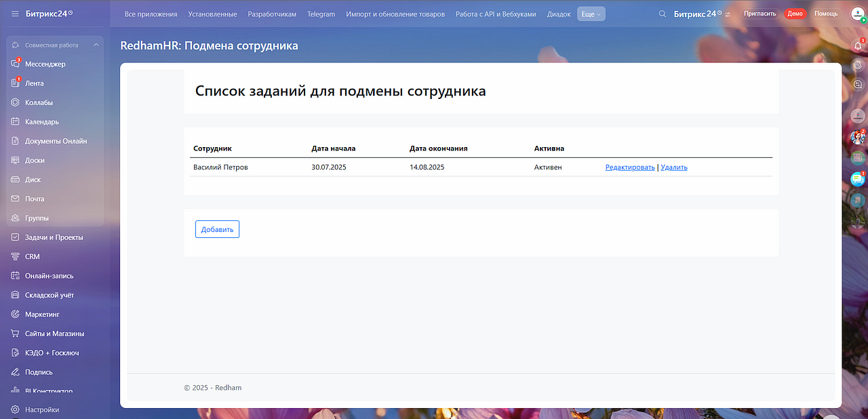Open the sliders settings icon beside Битрикс24
Image resolution: width=868 pixels, height=419 pixels.
(x=728, y=14)
